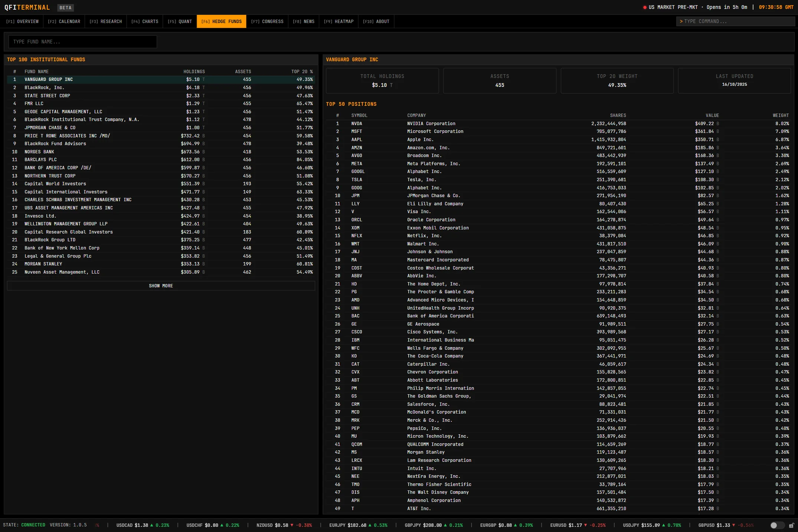Click the red pre-market status indicator dot
This screenshot has height=532, width=798.
click(x=645, y=7)
